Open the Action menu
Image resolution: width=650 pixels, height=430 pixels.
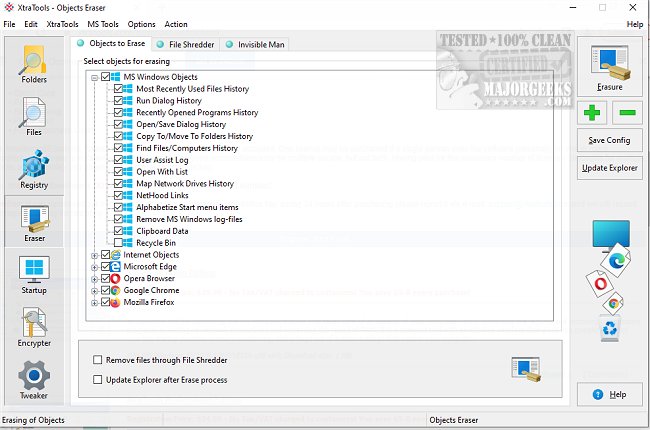coord(176,24)
